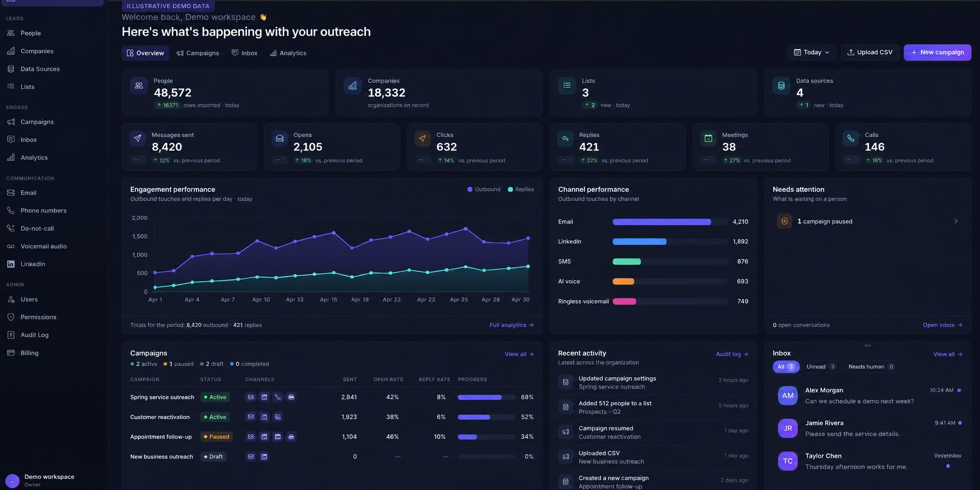Switch to the Analytics tab

[x=288, y=53]
